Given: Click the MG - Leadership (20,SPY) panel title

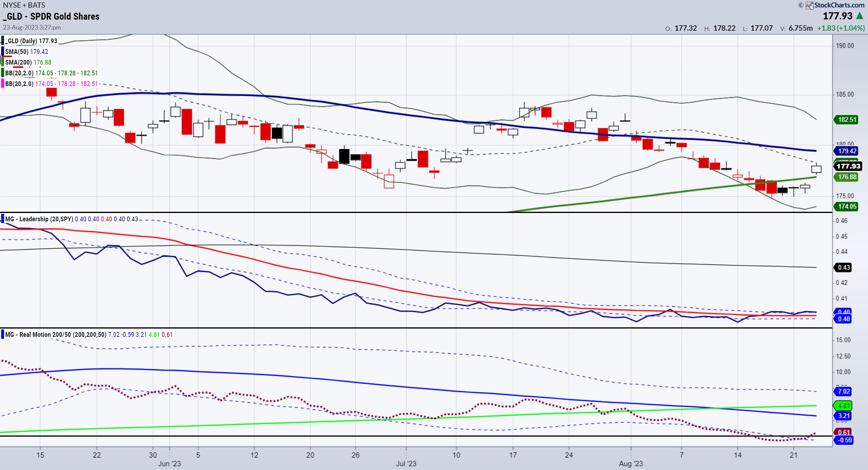Looking at the screenshot, I should pos(39,219).
